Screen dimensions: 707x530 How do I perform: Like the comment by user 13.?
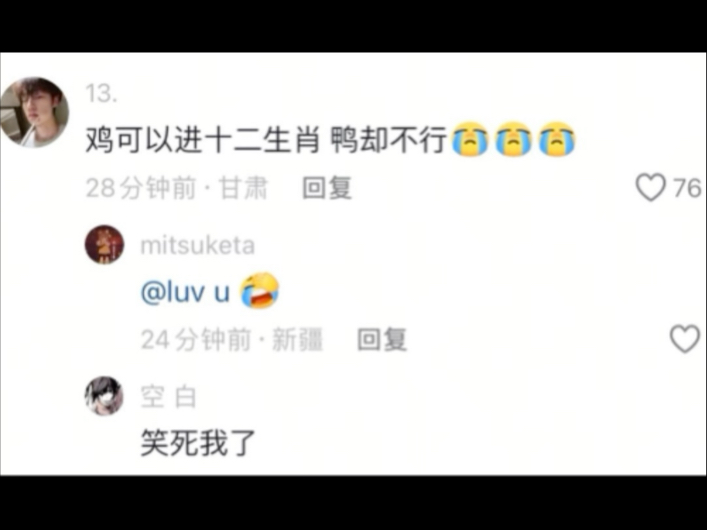(651, 187)
